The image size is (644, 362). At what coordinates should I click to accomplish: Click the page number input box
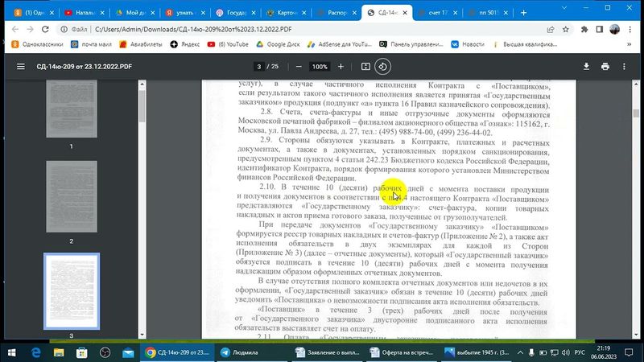258,67
